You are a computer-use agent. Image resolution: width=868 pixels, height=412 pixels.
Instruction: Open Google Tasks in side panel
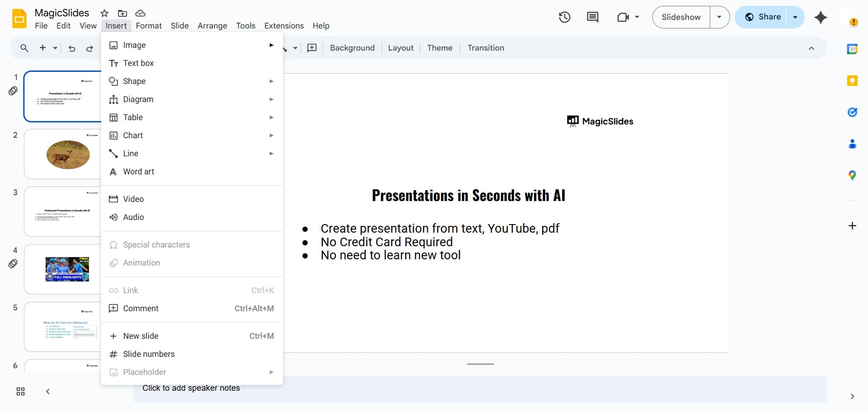click(x=852, y=112)
